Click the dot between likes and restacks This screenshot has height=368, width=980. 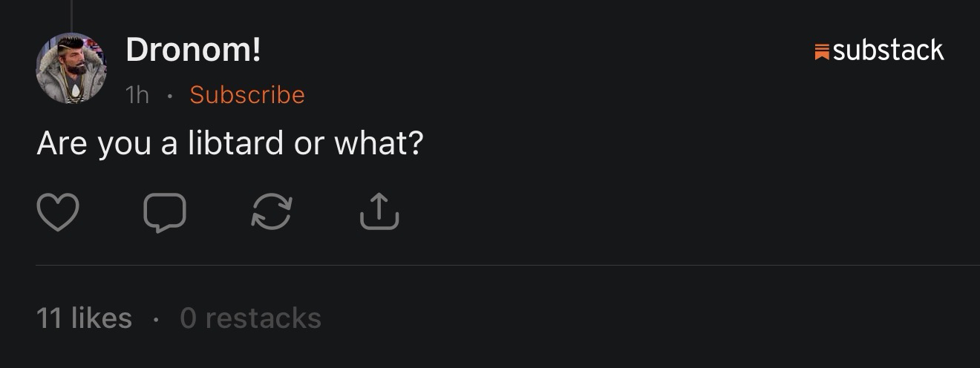click(156, 319)
